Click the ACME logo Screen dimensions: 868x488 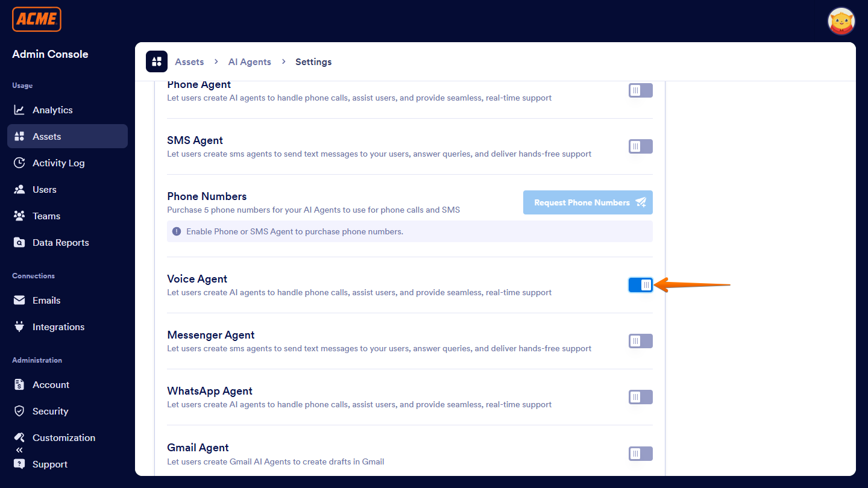pyautogui.click(x=36, y=19)
